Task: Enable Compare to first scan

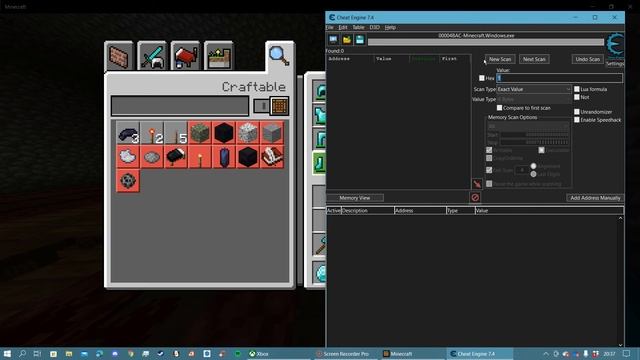Action: [500, 108]
